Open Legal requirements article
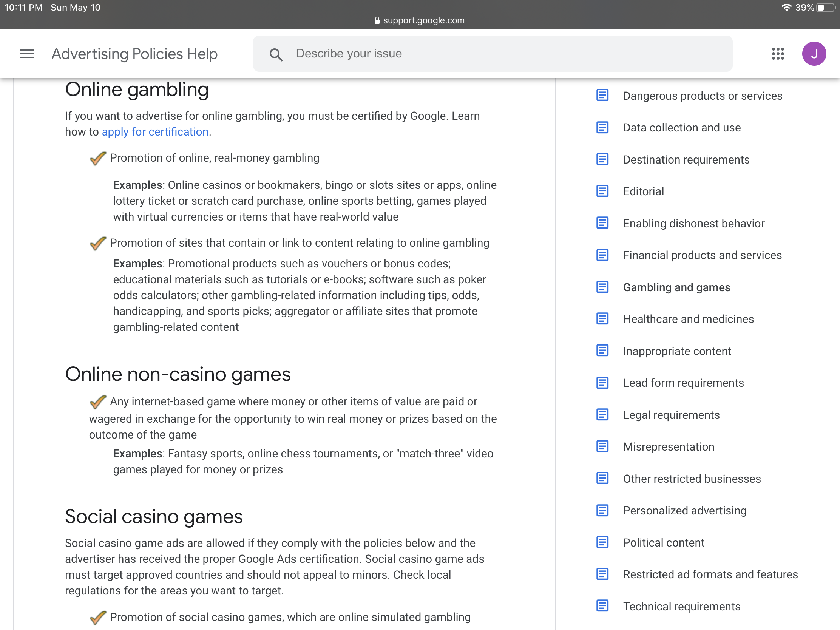The width and height of the screenshot is (840, 630). (671, 415)
